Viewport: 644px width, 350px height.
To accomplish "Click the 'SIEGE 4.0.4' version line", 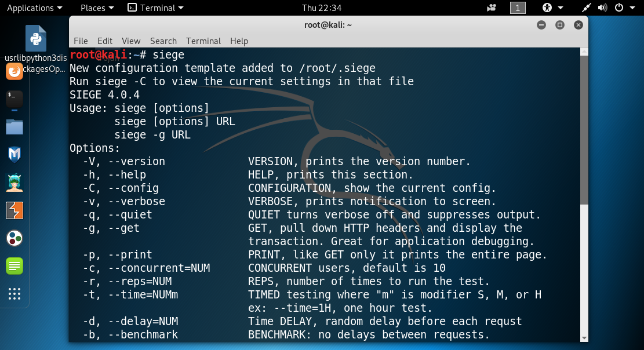I will point(104,95).
